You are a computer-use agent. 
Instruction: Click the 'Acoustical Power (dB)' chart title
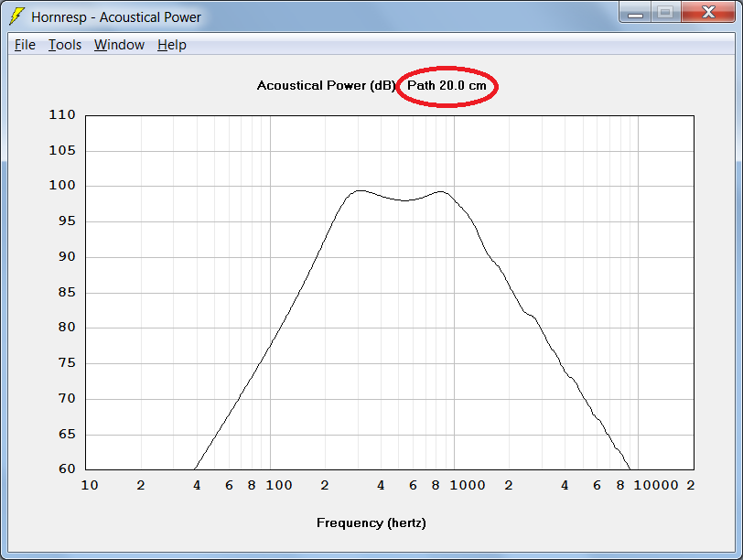click(x=327, y=86)
